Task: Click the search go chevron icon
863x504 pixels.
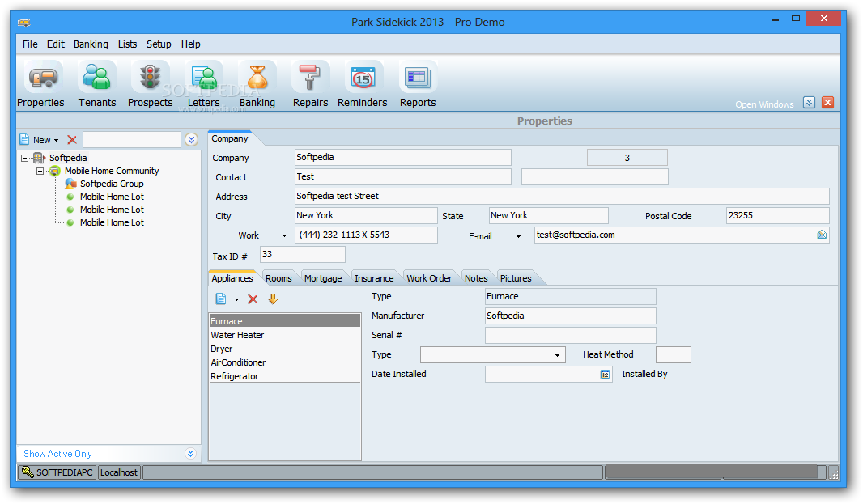Action: coord(191,140)
